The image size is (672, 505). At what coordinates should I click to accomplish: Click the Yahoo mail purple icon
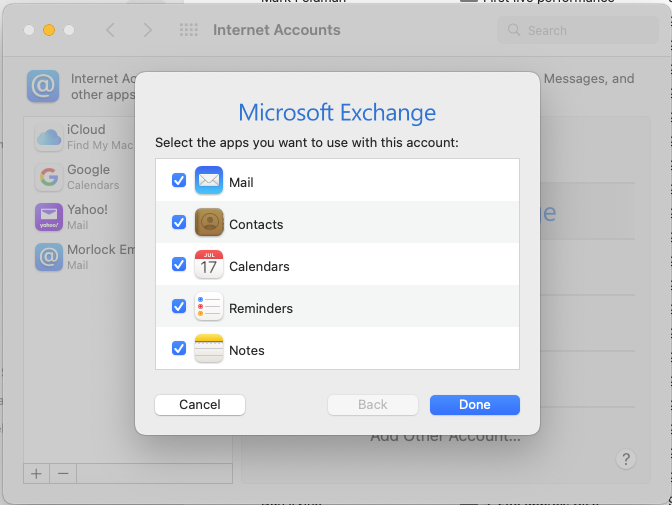coord(49,217)
